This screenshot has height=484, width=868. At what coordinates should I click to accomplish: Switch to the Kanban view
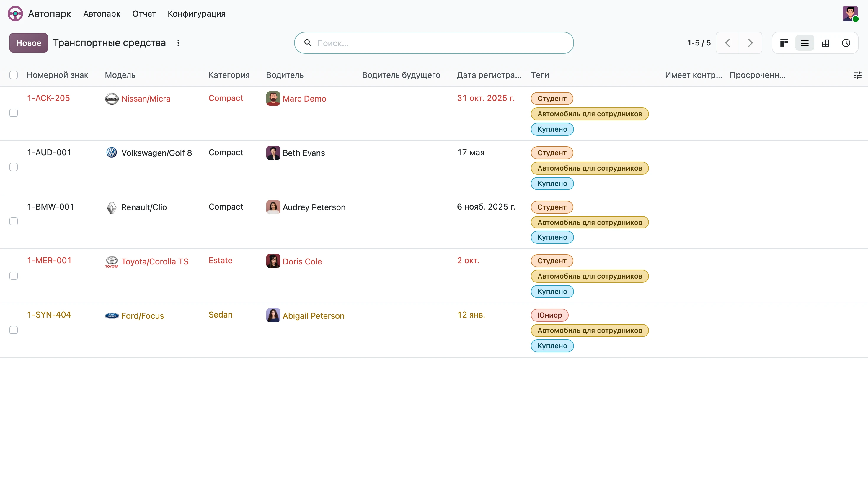784,43
